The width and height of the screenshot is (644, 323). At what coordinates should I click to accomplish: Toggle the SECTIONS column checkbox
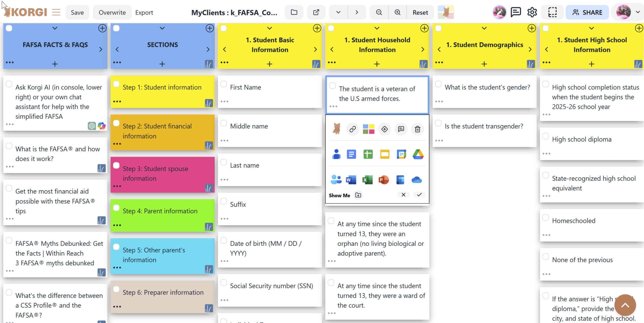(116, 28)
